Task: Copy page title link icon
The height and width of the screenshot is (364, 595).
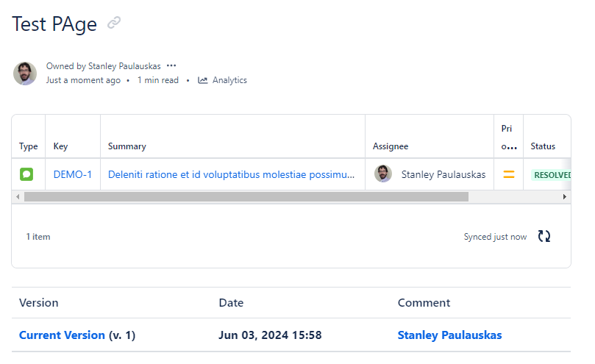Action: point(114,23)
